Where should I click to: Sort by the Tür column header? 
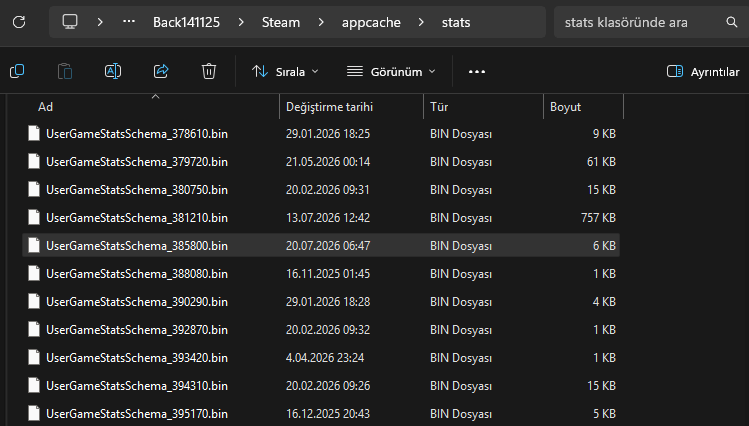tap(483, 106)
